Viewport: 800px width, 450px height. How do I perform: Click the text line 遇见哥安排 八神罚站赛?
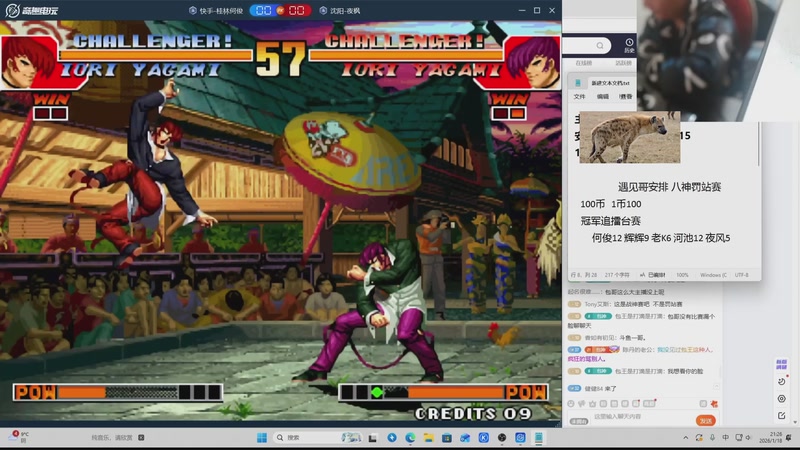[x=669, y=187]
